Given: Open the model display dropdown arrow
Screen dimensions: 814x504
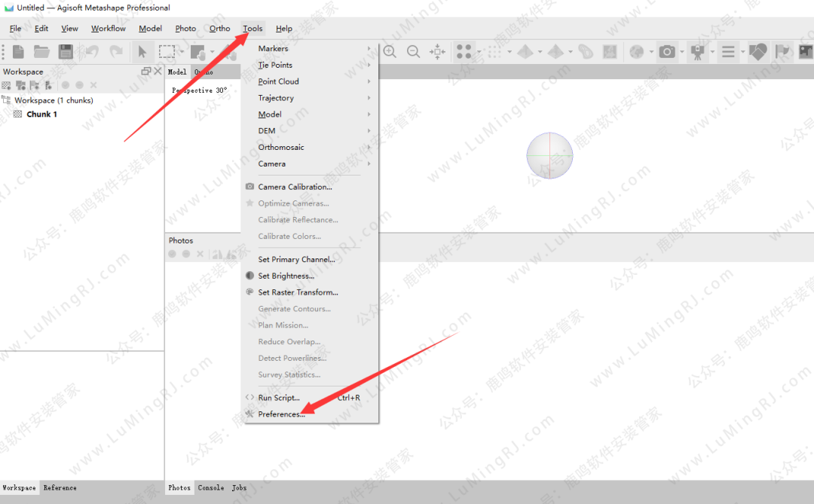Looking at the screenshot, I should tap(540, 52).
